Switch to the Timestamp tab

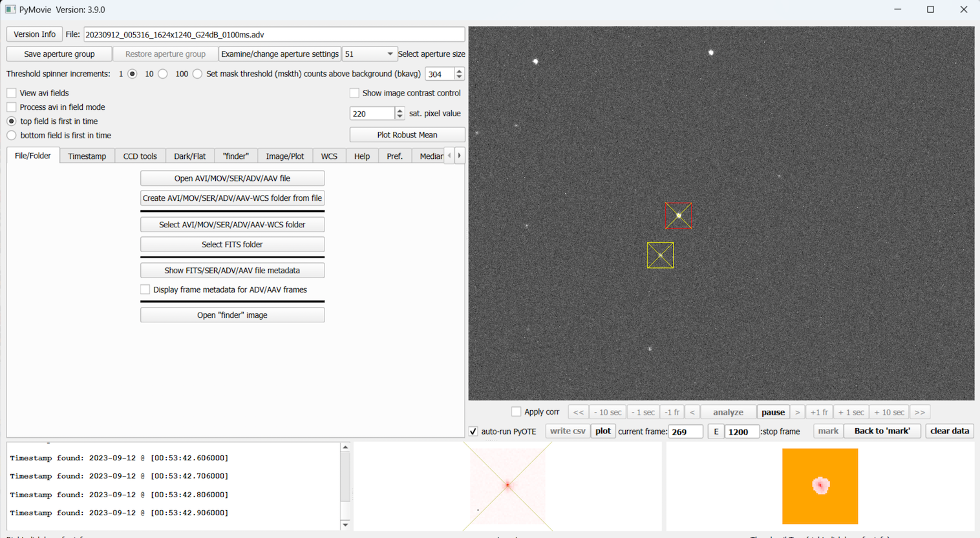(87, 156)
